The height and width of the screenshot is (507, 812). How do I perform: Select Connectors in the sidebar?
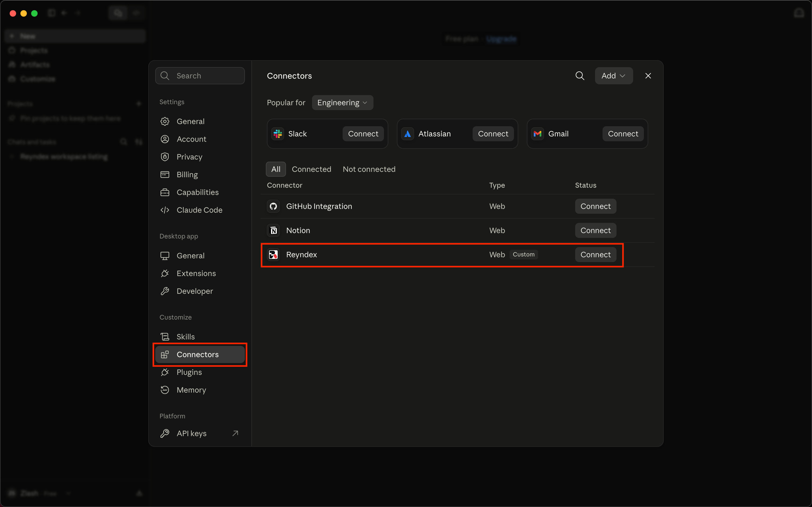pos(200,354)
